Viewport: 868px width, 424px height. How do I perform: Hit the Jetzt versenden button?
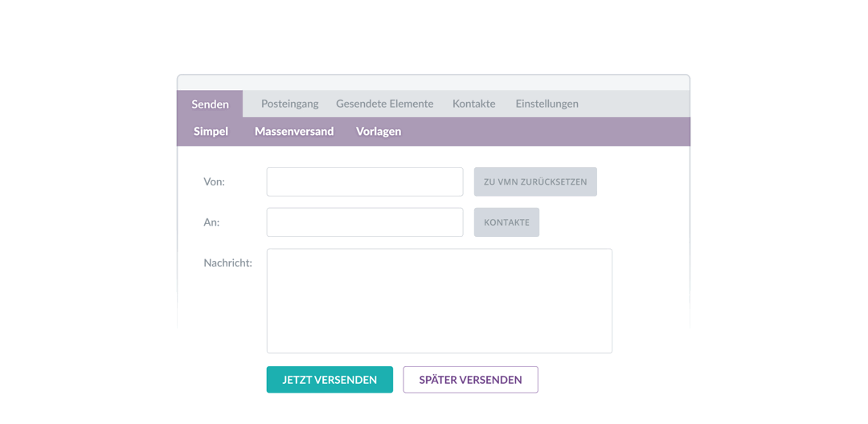coord(330,380)
